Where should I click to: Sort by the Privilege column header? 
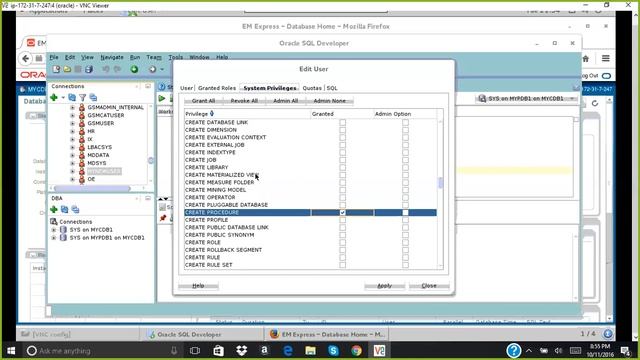[x=247, y=114]
